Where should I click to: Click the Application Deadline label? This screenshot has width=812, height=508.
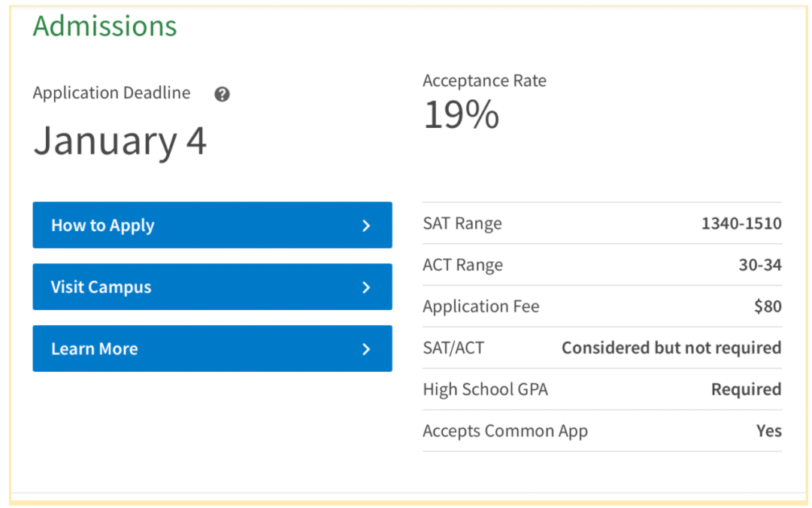[x=112, y=93]
